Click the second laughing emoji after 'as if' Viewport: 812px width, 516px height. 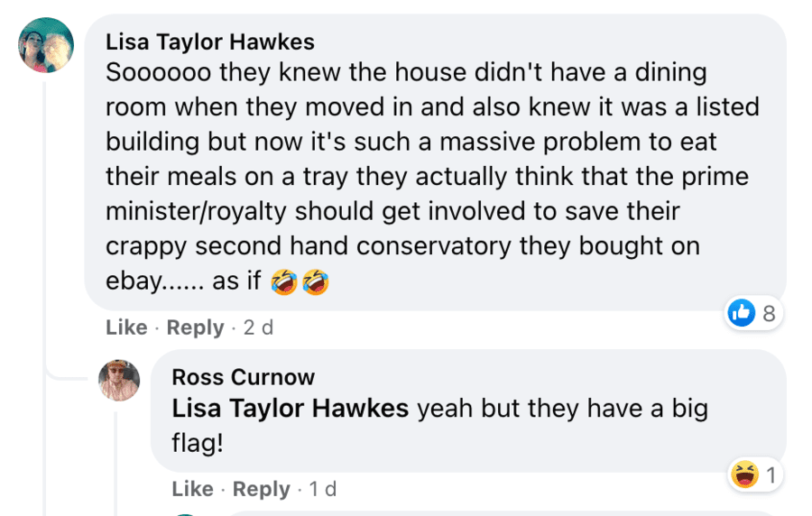[x=315, y=281]
